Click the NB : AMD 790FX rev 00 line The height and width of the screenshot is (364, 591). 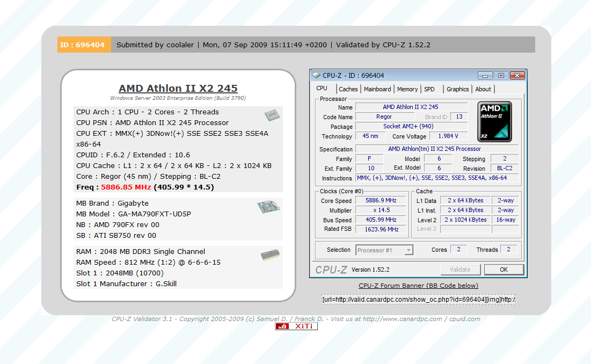pyautogui.click(x=118, y=225)
